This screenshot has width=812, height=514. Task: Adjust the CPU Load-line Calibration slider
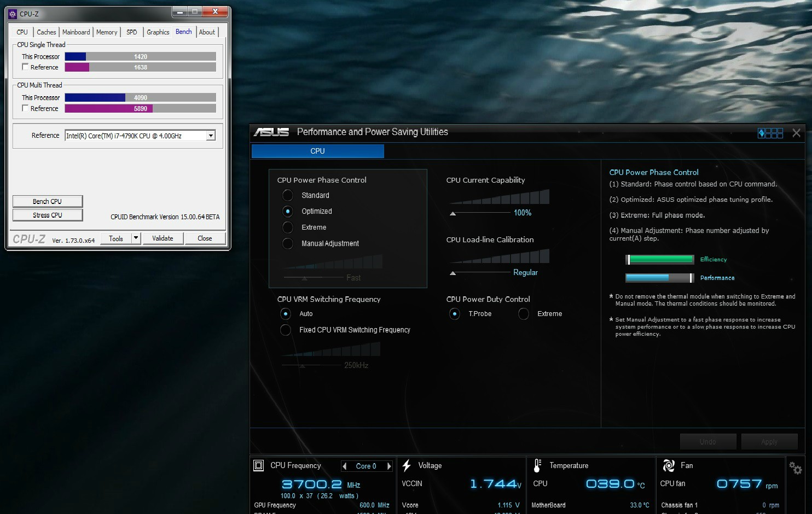click(453, 273)
